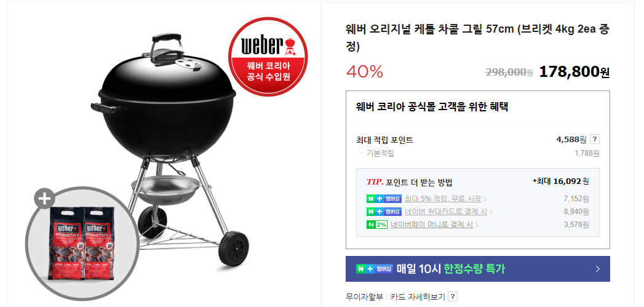Click the N+ 멤버십 badge beside 최대 5% 적립

pyautogui.click(x=384, y=199)
